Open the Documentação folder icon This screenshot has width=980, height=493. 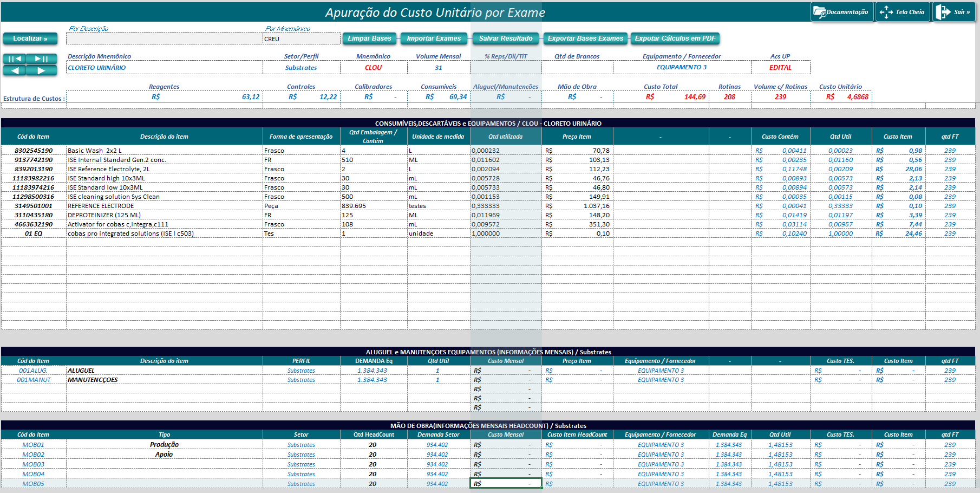point(819,12)
